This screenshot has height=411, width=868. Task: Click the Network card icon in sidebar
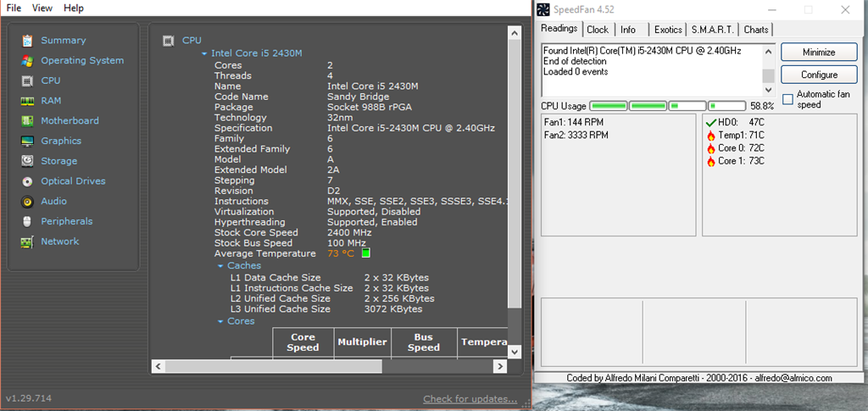click(27, 242)
